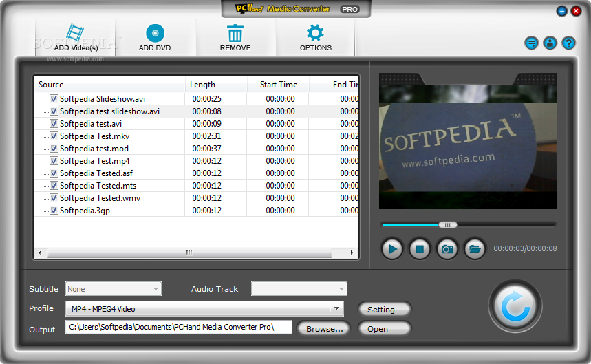Select the Softpedia.3gp file name
Image resolution: width=591 pixels, height=364 pixels.
[x=85, y=211]
